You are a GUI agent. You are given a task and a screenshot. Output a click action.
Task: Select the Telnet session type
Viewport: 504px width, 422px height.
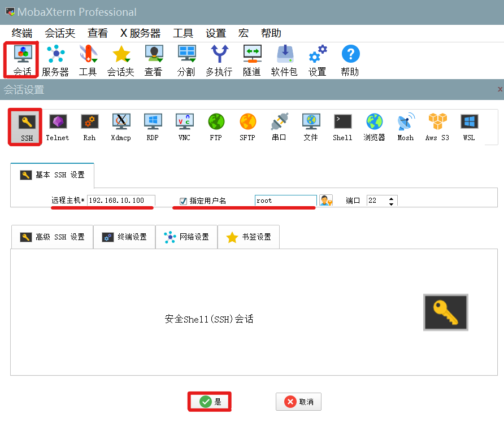tap(58, 127)
